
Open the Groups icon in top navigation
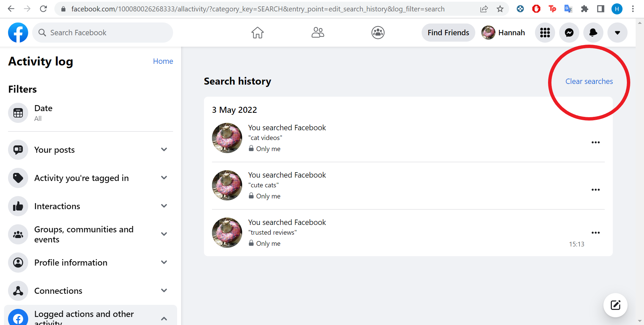point(378,33)
